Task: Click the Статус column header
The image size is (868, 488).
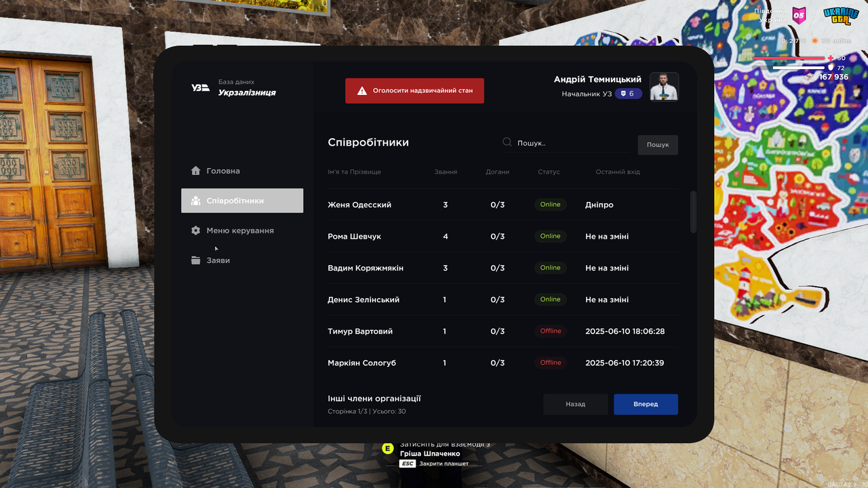Action: coord(549,172)
